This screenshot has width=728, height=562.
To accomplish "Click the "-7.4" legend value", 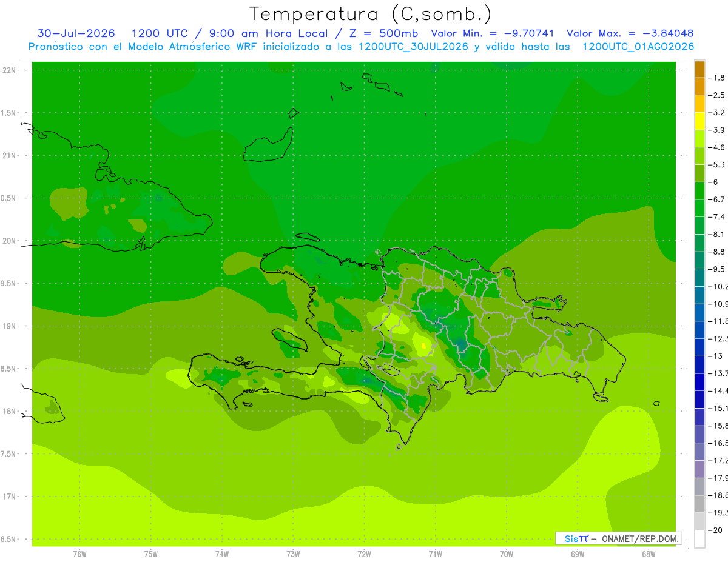I will coord(717,217).
